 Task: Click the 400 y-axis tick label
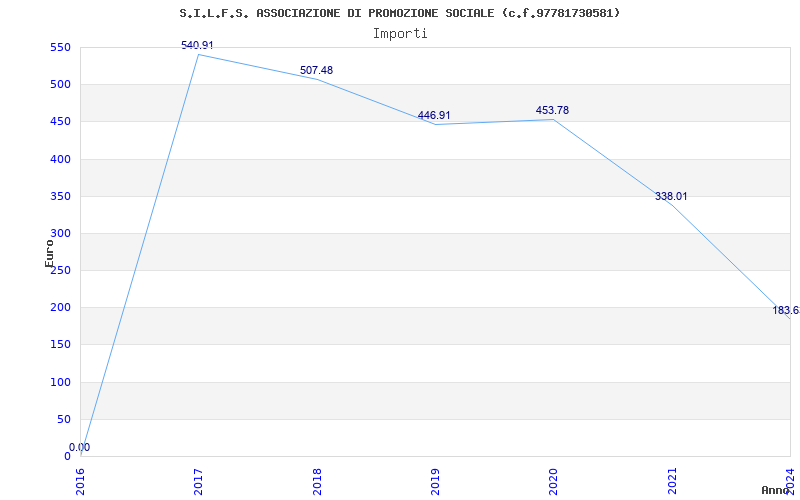click(60, 159)
